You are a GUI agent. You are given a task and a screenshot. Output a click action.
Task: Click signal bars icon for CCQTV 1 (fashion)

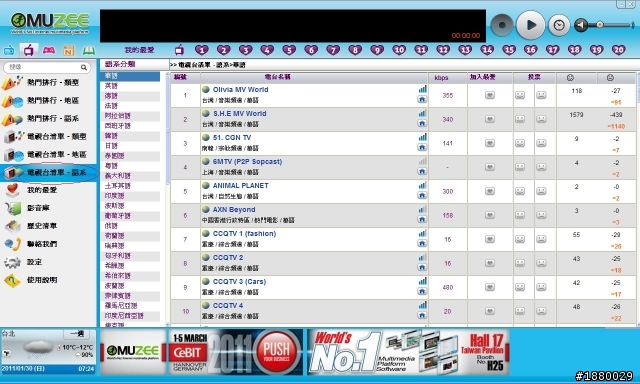(x=422, y=233)
